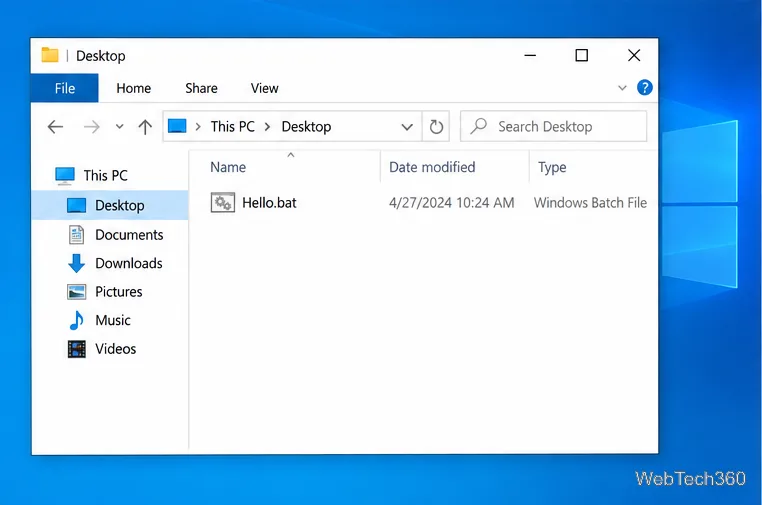
Task: Click the Search Desktop input field
Action: click(554, 126)
